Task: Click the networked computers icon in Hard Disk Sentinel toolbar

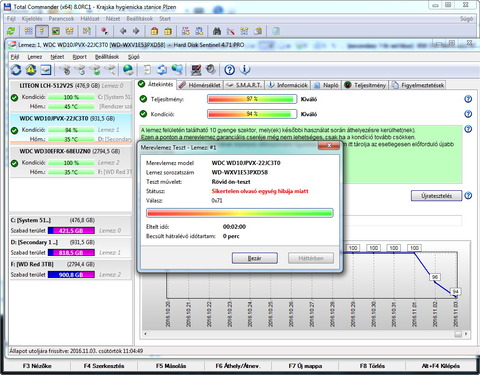Action: 177,70
